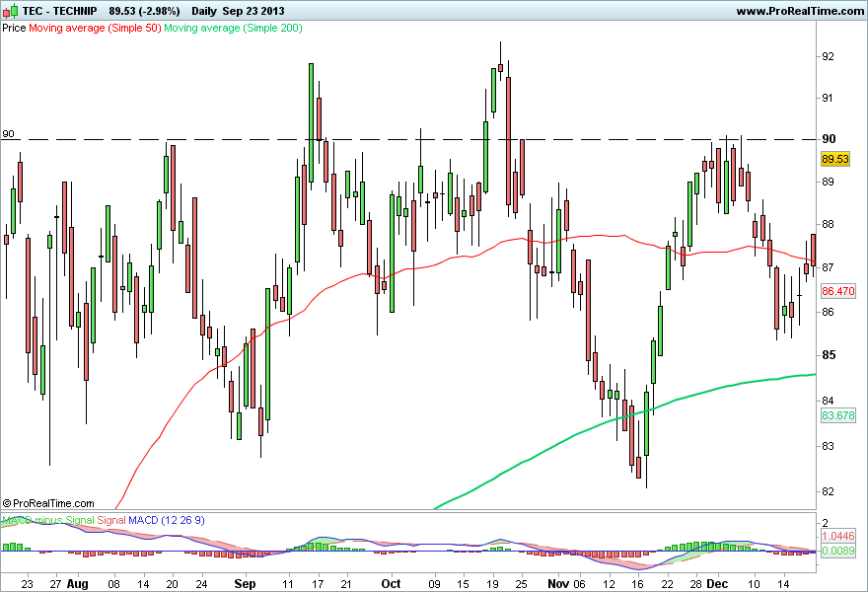
Task: Select the Moving average (Simple 50) legend
Action: click(x=95, y=28)
